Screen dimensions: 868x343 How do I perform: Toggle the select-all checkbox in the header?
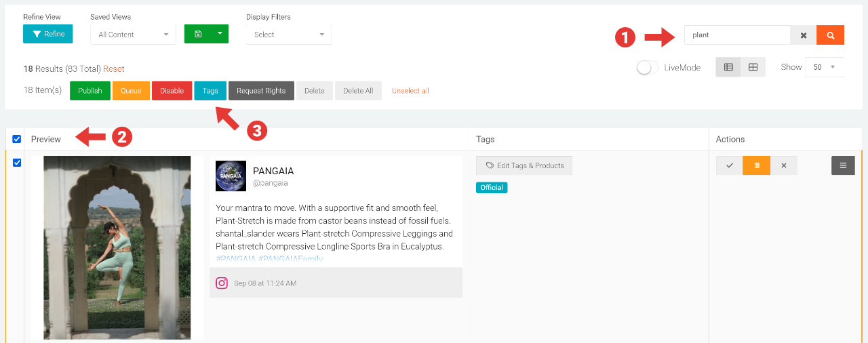17,139
